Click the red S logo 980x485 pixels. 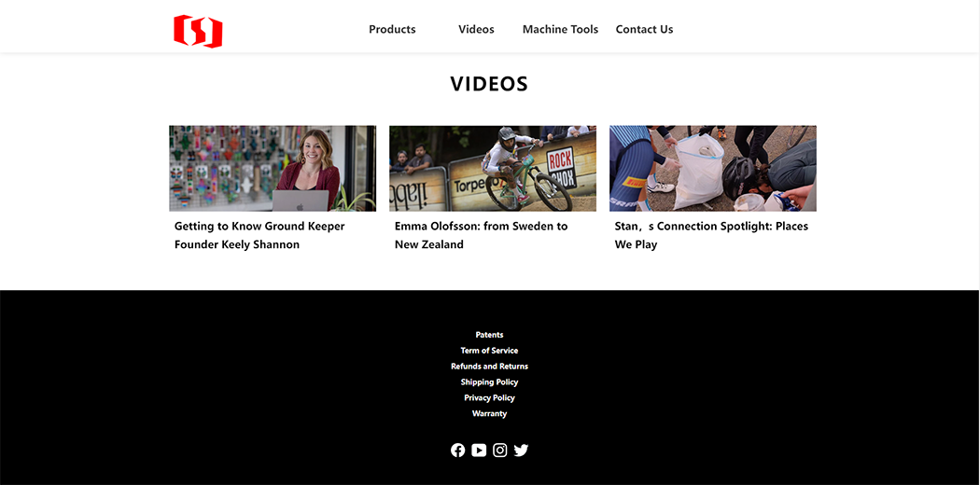[198, 31]
